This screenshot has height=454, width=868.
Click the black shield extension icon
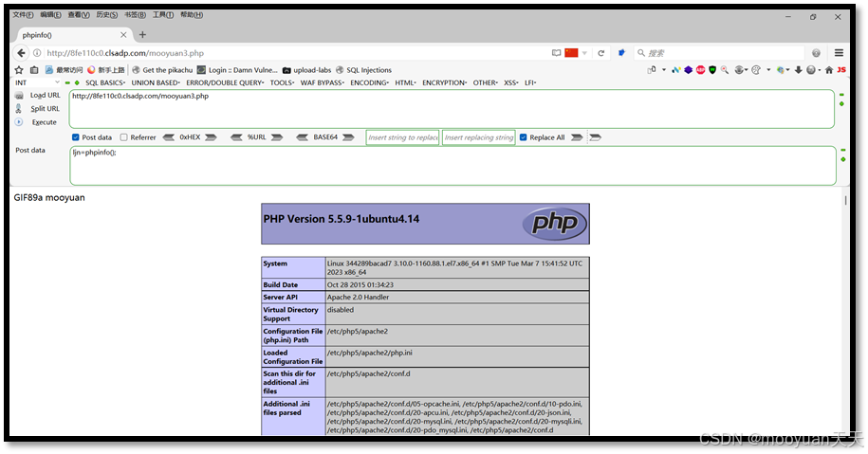click(x=712, y=70)
